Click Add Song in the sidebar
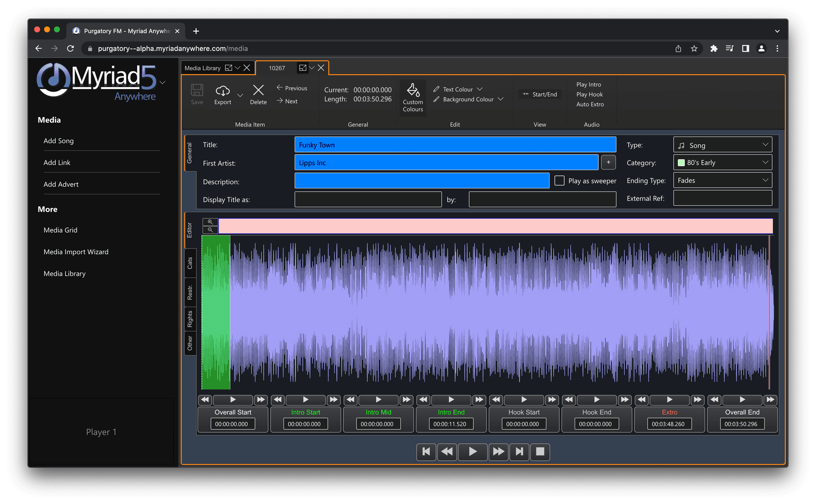816x504 pixels. click(x=59, y=141)
